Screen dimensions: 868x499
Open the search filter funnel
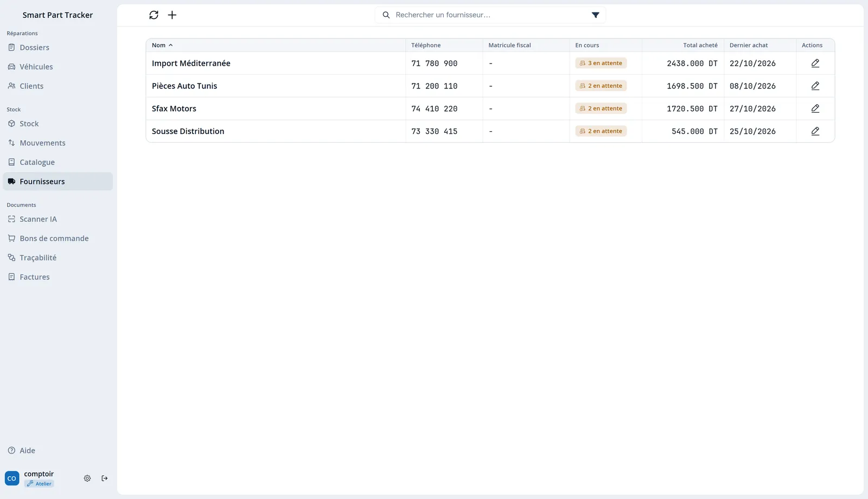pyautogui.click(x=595, y=15)
